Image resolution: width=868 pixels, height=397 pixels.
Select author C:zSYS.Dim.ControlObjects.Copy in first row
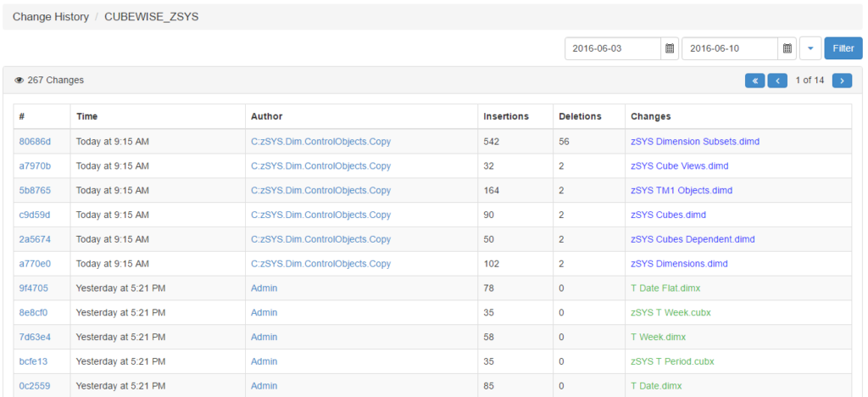click(x=320, y=142)
